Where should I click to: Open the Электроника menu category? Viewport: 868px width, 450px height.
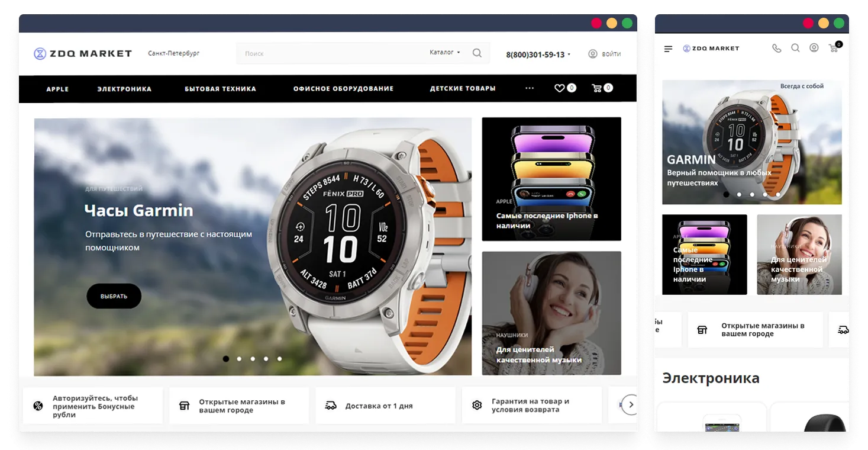pos(124,89)
